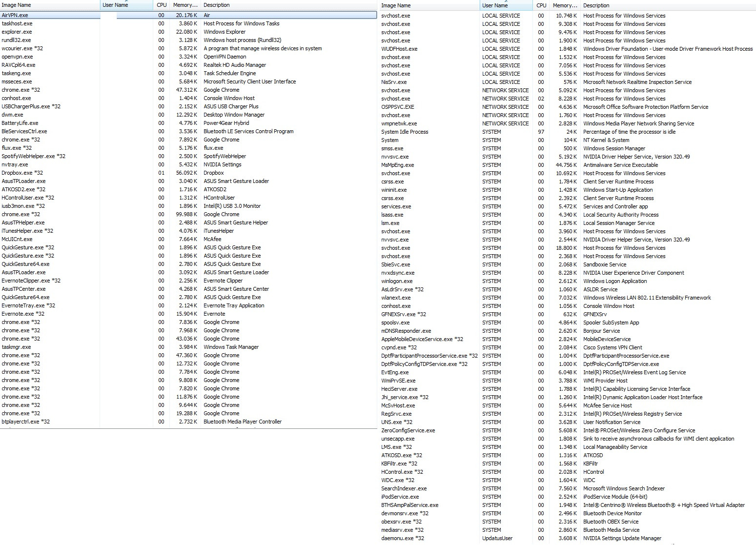Click the UpdatusUser user name cell
This screenshot has width=756, height=545.
497,538
